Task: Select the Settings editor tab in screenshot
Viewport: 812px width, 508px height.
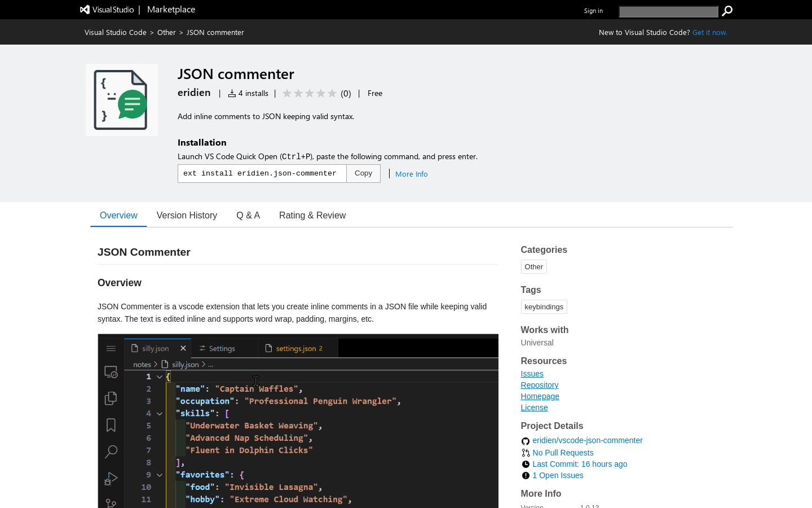Action: pos(224,348)
